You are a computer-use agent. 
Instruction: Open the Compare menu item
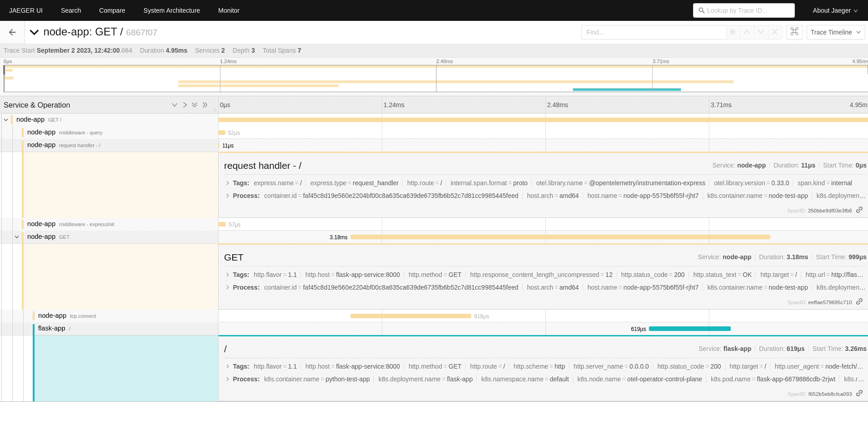pyautogui.click(x=112, y=10)
